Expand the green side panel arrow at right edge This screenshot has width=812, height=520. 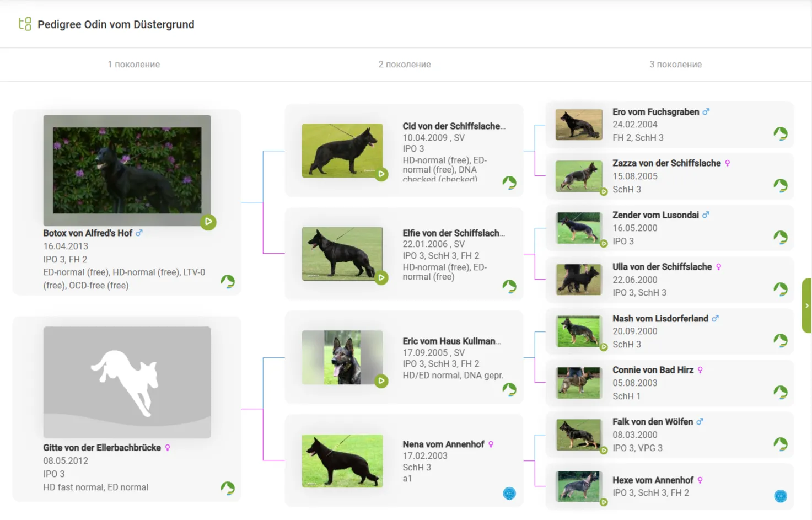pos(807,305)
